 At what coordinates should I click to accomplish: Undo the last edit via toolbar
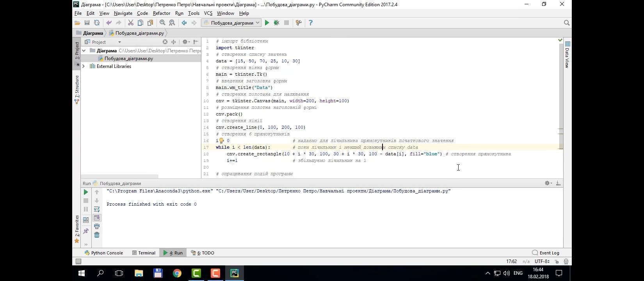pyautogui.click(x=109, y=23)
